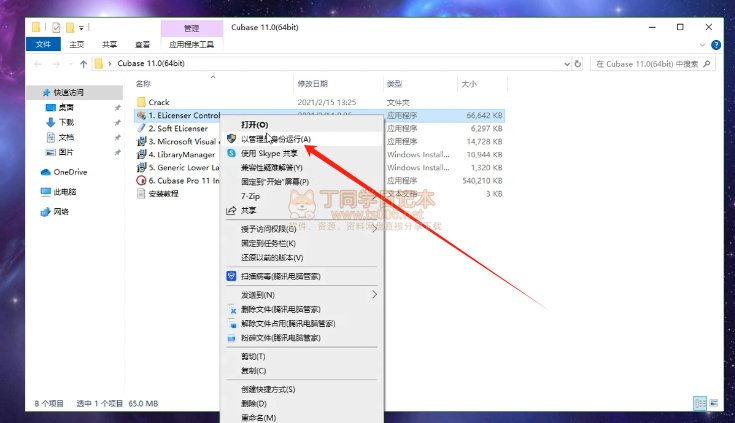Expand the ribbon with the chevron
Image resolution: width=735 pixels, height=423 pixels.
[702, 45]
